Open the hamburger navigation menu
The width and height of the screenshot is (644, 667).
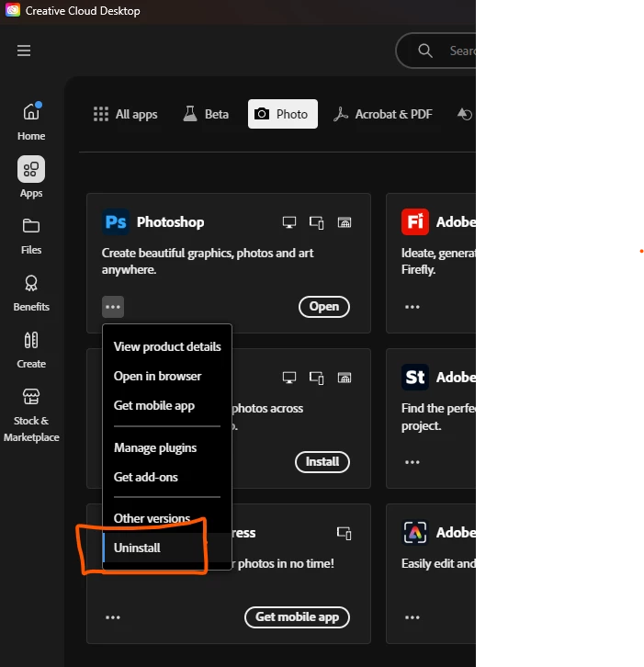pos(24,51)
